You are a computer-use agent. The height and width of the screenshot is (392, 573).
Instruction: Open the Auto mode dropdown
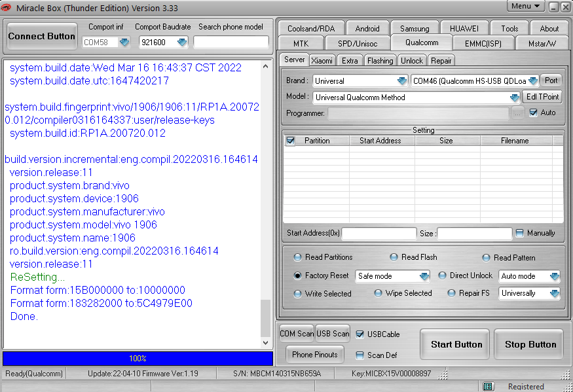(555, 276)
